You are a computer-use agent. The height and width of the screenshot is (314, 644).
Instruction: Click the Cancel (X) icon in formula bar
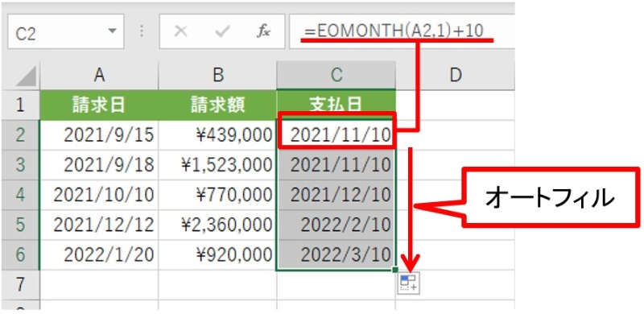point(180,31)
